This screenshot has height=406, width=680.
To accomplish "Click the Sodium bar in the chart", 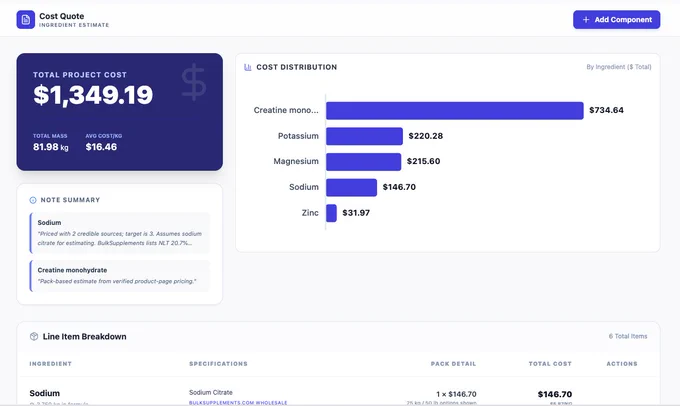I will point(351,187).
